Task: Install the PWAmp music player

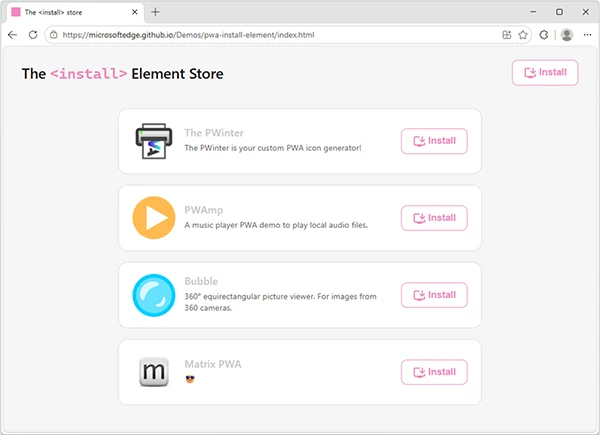Action: tap(434, 218)
